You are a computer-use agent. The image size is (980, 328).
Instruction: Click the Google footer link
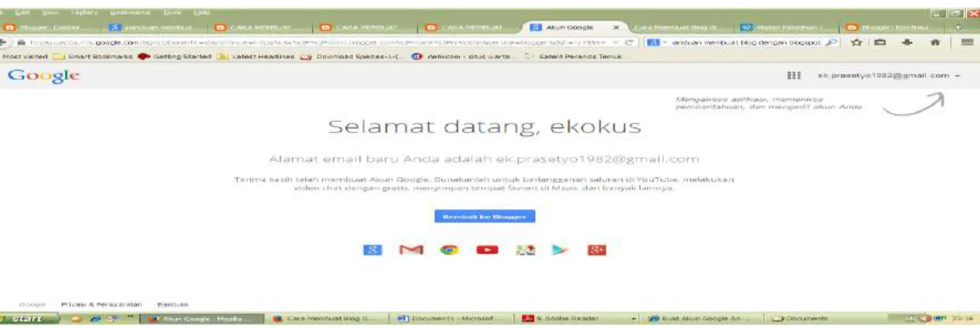pos(32,304)
